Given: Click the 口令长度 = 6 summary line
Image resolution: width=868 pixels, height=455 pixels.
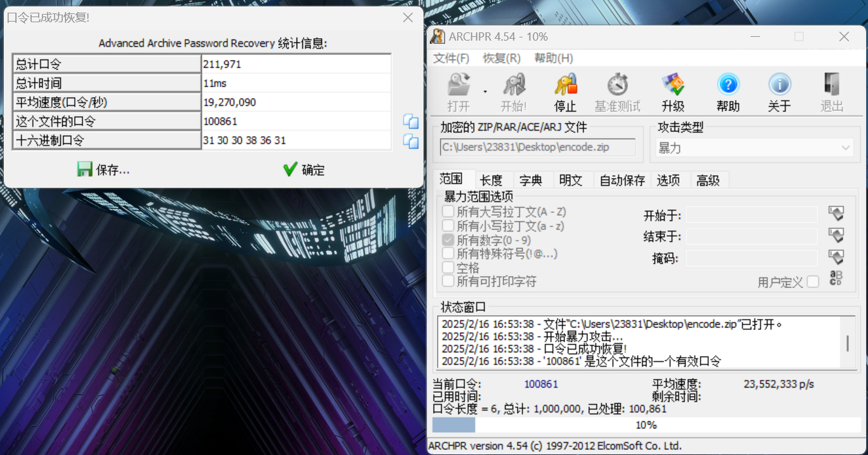Looking at the screenshot, I should (549, 409).
